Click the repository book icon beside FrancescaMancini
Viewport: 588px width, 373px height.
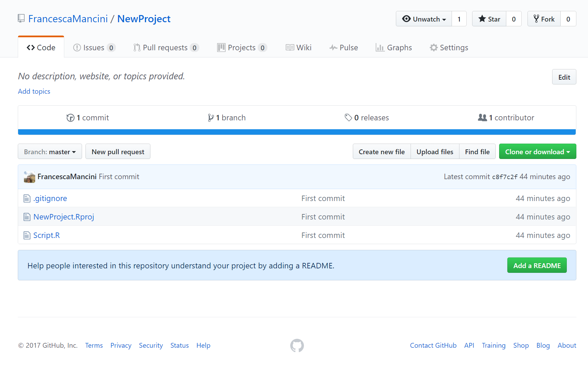click(21, 18)
